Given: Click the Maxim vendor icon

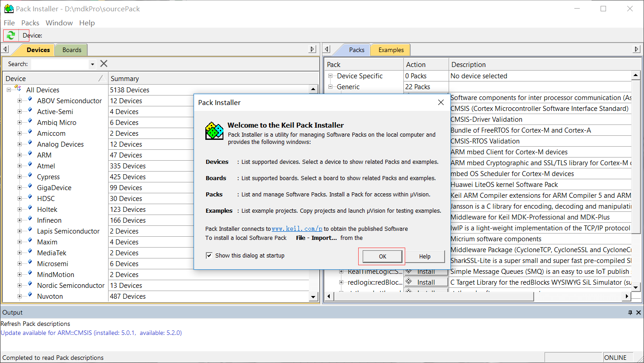Looking at the screenshot, I should (x=30, y=241).
